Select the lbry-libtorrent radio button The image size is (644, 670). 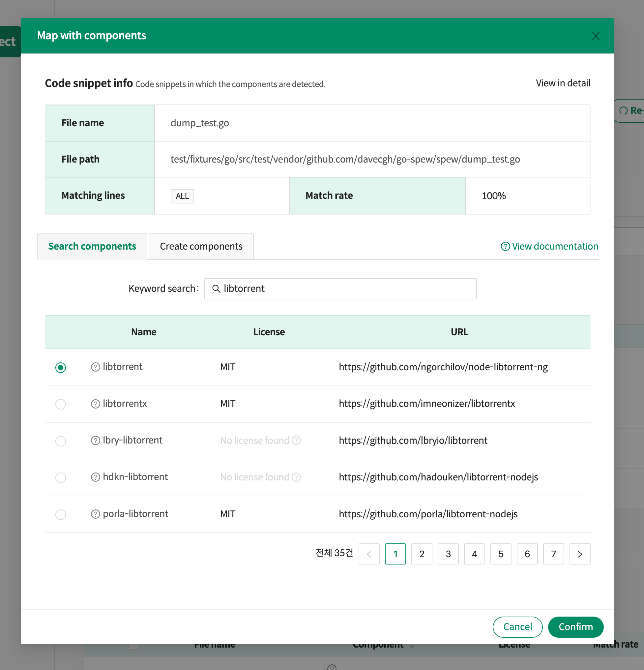click(60, 441)
